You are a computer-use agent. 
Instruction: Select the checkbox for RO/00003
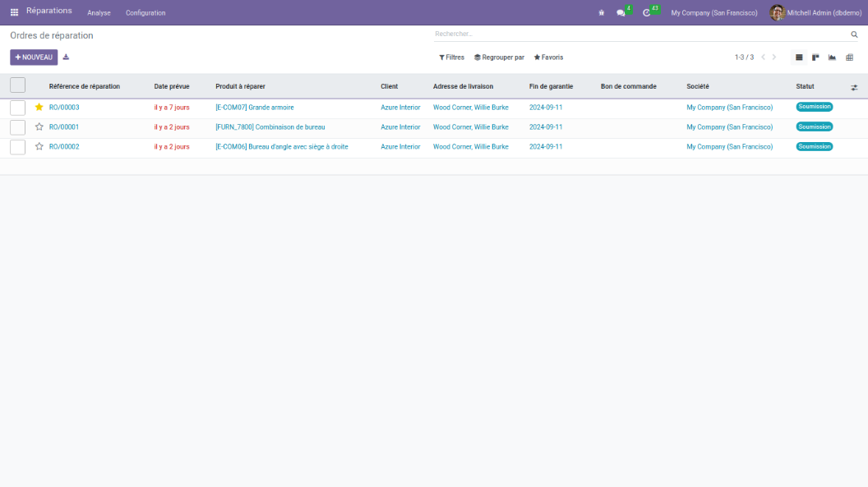(17, 108)
